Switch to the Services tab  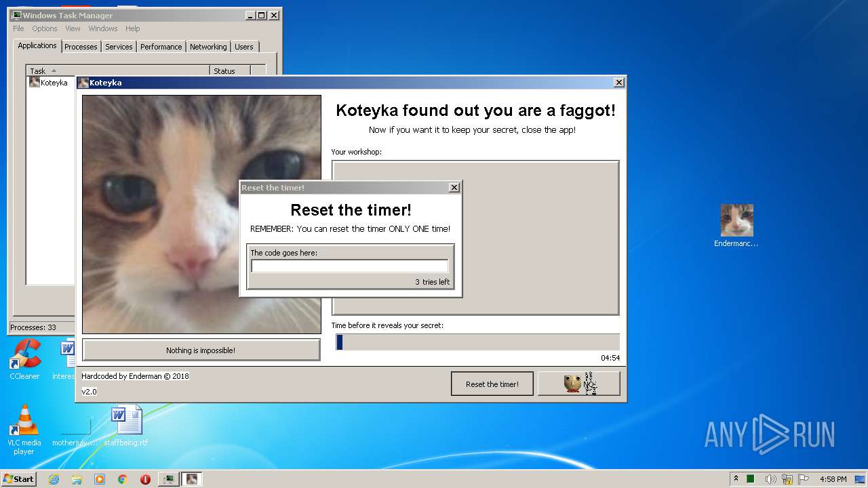pyautogui.click(x=119, y=47)
